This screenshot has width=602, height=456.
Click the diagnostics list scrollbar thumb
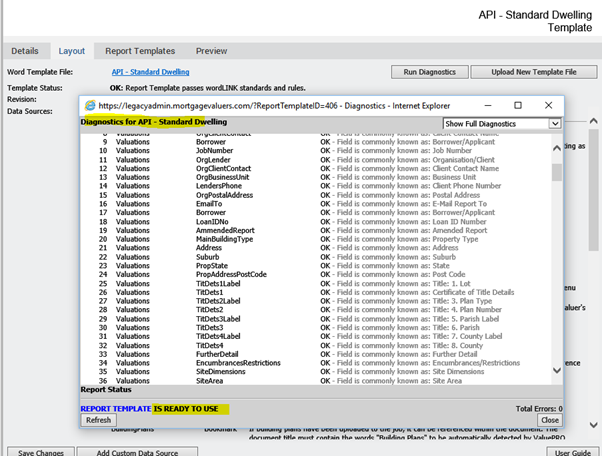tap(557, 172)
